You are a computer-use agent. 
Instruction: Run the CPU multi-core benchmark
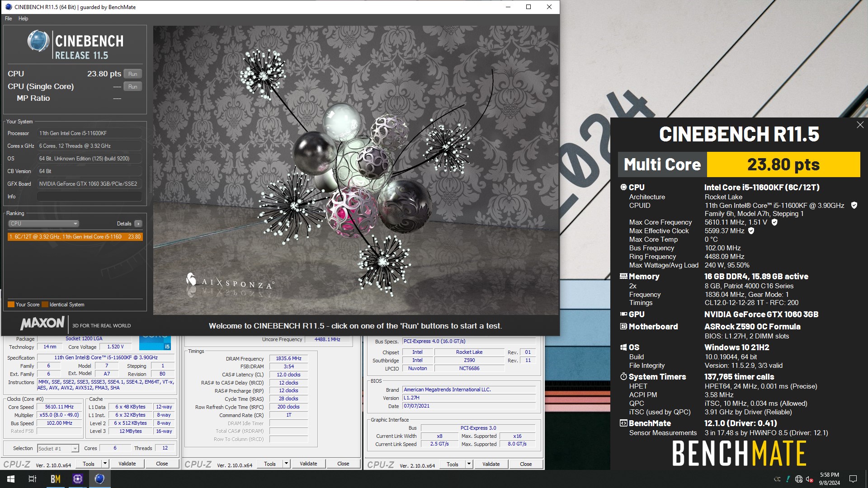pyautogui.click(x=132, y=74)
